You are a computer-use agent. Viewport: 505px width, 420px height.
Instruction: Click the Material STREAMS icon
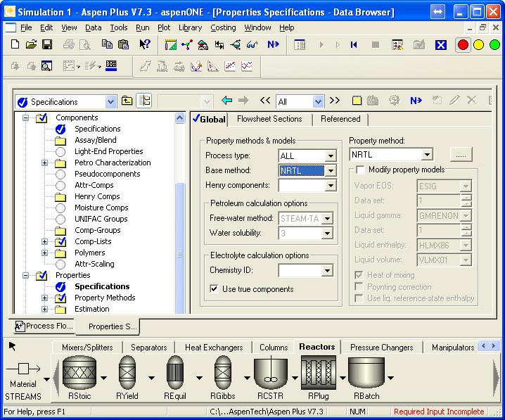tap(23, 369)
